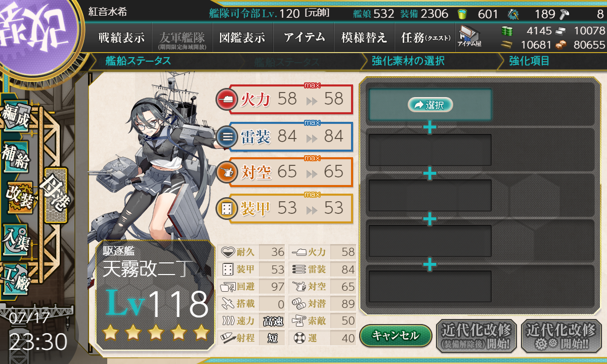Click the third empty material slot
Screen dimensions: 607x364
430,195
